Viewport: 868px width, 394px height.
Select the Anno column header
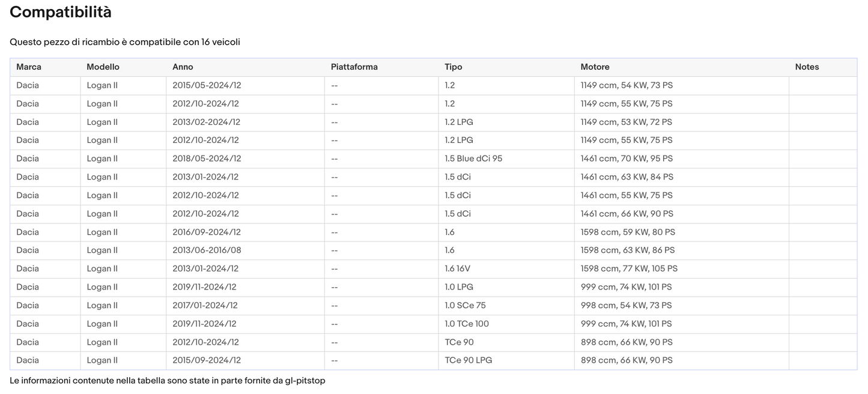click(x=183, y=67)
